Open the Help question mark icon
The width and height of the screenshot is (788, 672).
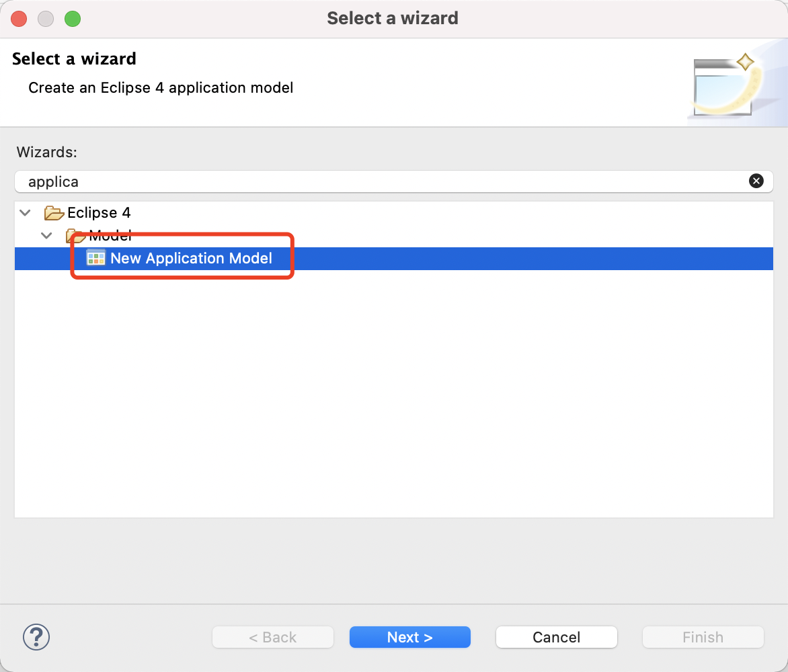point(36,637)
